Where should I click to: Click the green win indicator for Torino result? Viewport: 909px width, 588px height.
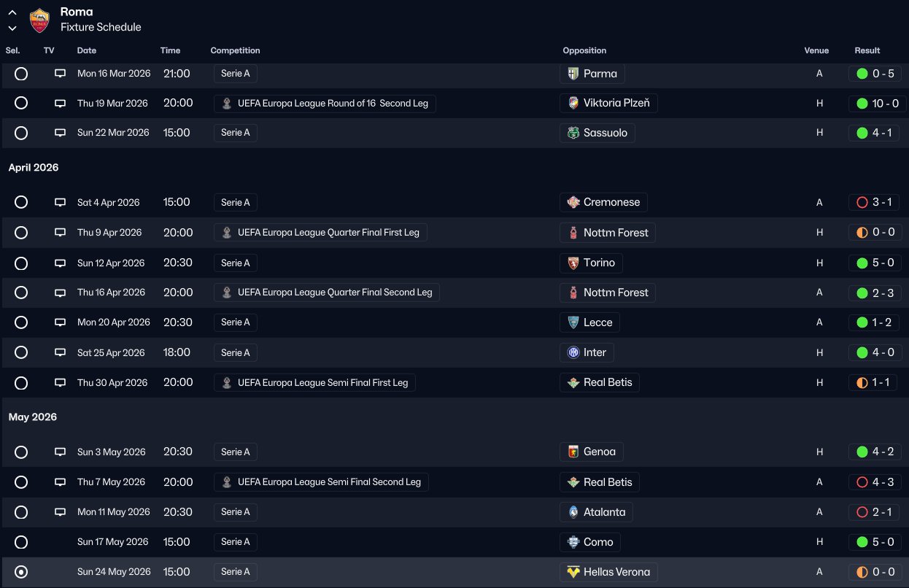[862, 263]
